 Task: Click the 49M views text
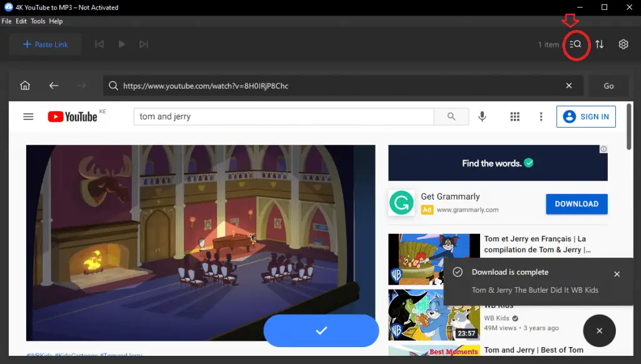click(x=500, y=328)
